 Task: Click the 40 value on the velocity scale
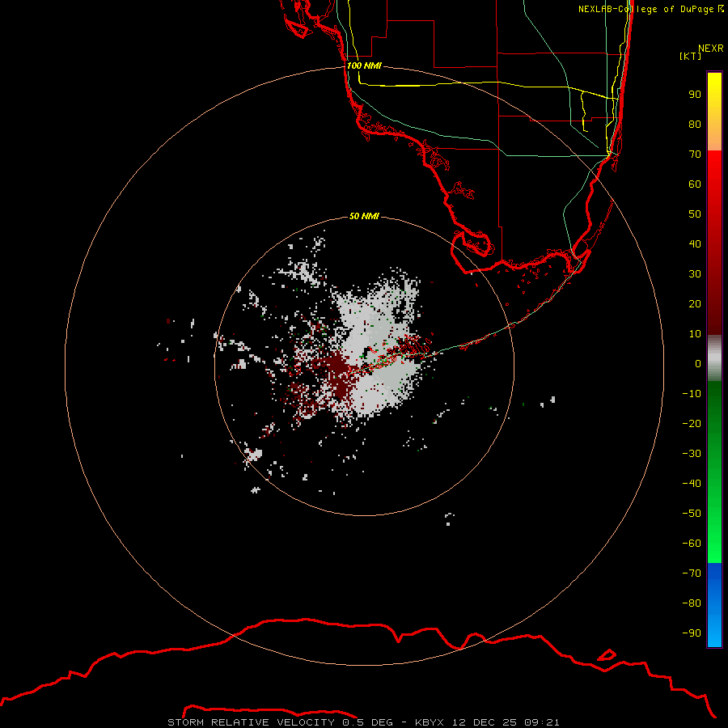(695, 243)
